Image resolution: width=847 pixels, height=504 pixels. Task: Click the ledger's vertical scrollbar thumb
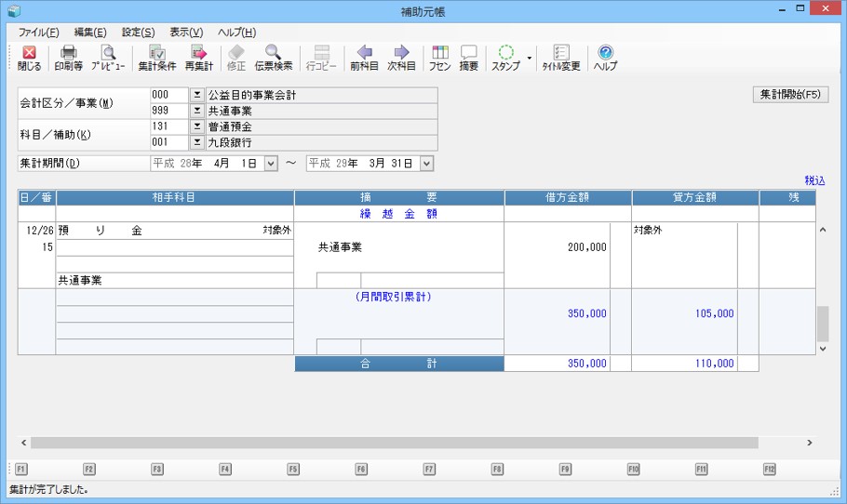(x=822, y=324)
